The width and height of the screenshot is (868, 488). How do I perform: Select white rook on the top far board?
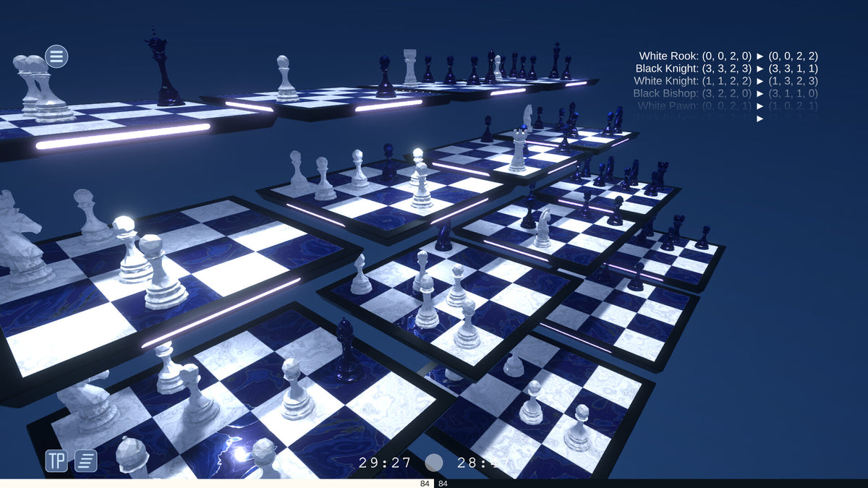click(410, 67)
